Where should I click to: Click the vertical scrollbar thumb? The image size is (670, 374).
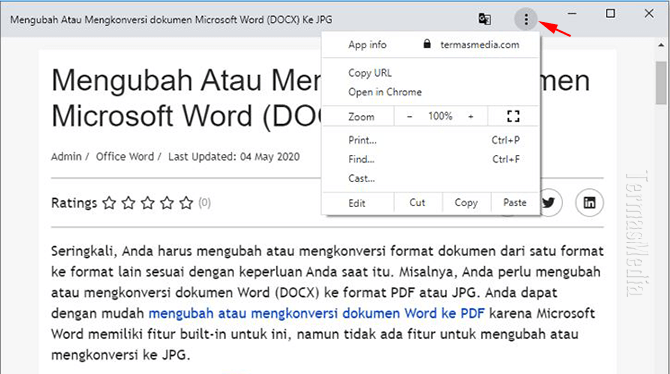click(x=661, y=82)
